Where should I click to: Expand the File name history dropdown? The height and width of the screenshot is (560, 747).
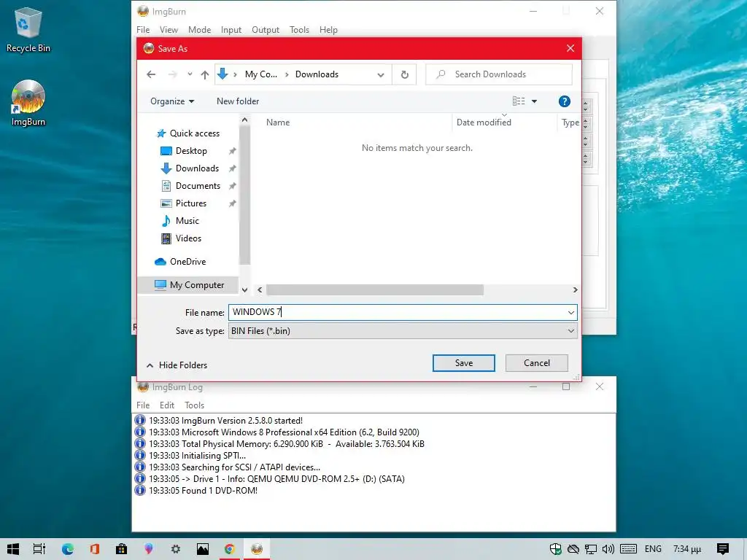tap(570, 312)
